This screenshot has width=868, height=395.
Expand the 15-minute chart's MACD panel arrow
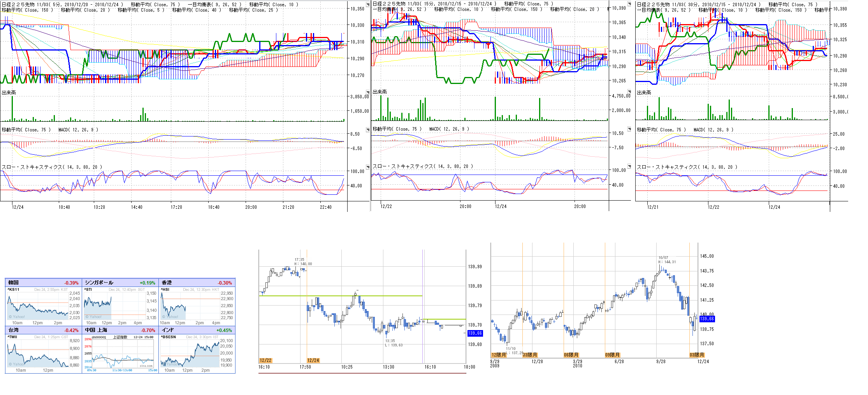pos(629,129)
